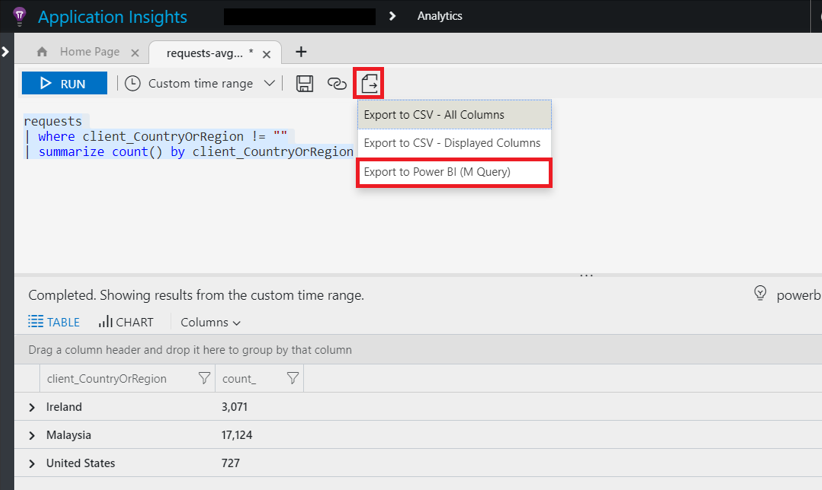Click the 'Completed. Showing results' status message
822x490 pixels.
tap(196, 295)
